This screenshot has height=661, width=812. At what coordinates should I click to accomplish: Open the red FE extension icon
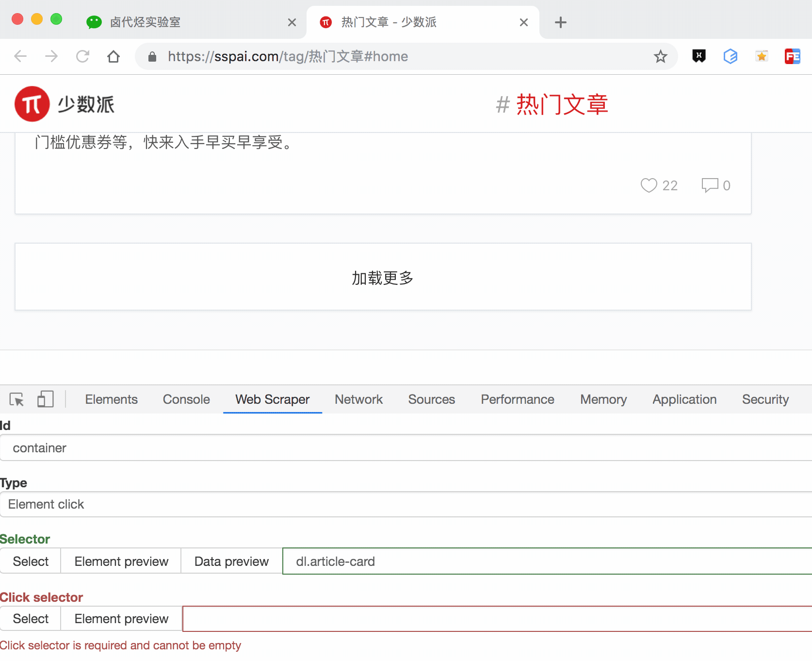click(793, 56)
